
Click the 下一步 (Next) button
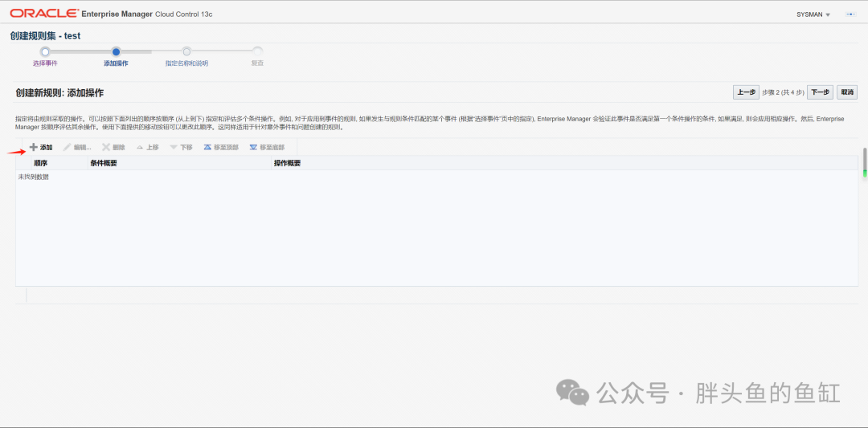click(820, 92)
